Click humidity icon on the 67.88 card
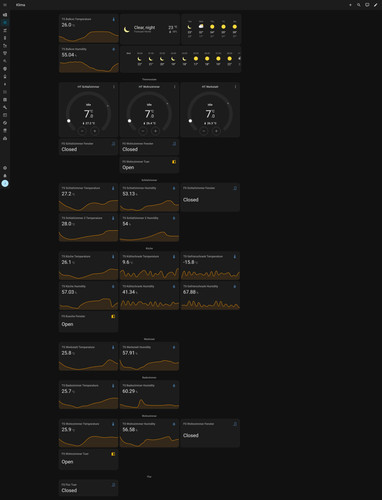Viewport: 382px width, 500px height. pyautogui.click(x=235, y=287)
